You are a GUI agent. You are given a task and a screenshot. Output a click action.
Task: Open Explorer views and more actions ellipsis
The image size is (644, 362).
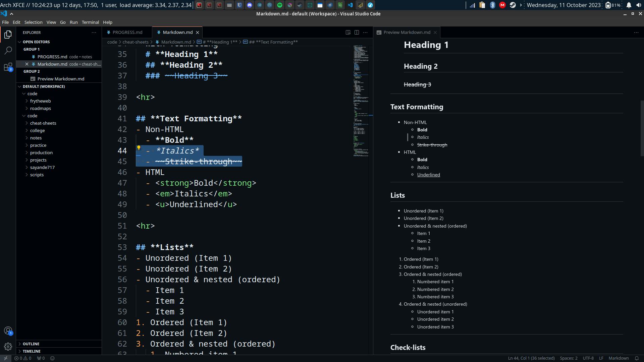click(94, 33)
